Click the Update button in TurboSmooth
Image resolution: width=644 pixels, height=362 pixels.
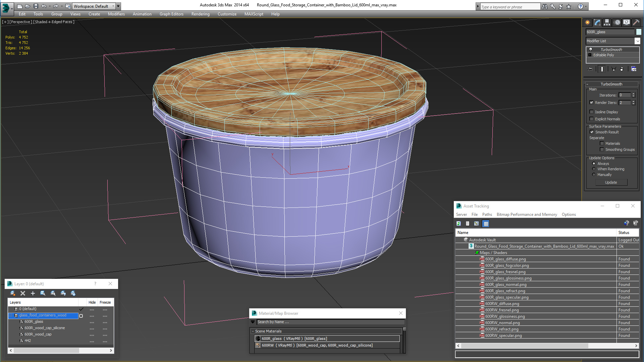pos(611,182)
